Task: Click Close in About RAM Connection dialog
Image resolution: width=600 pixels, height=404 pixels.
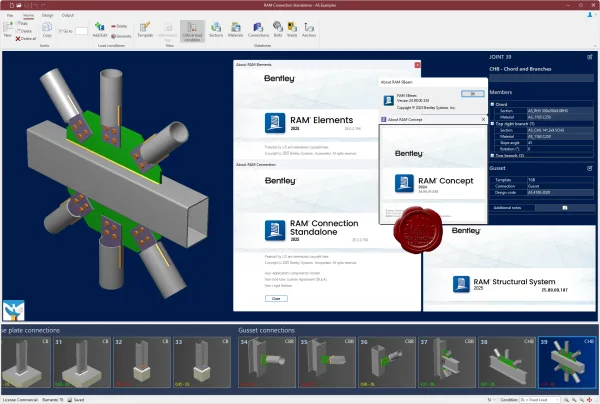Action: click(x=276, y=298)
